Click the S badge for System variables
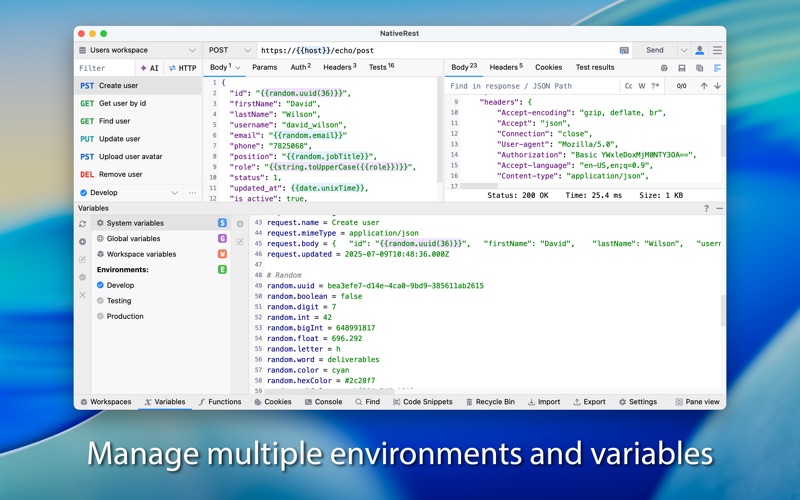The height and width of the screenshot is (500, 800). [222, 223]
